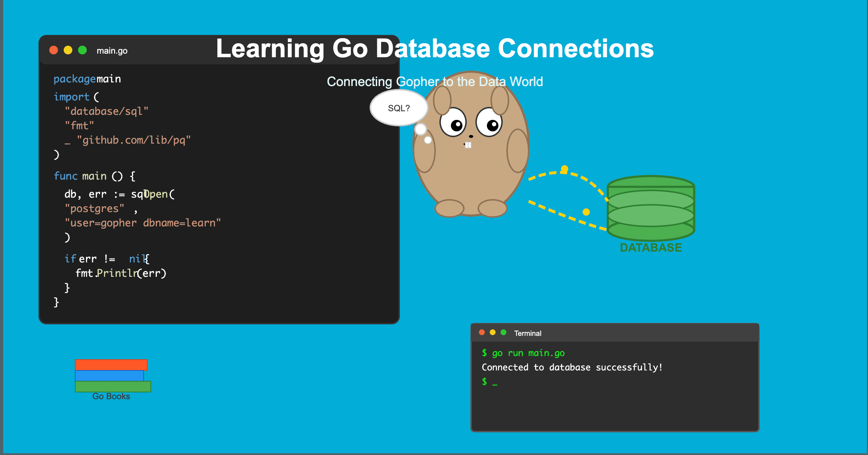This screenshot has height=455, width=868.
Task: Click the Terminal window title
Action: (528, 333)
